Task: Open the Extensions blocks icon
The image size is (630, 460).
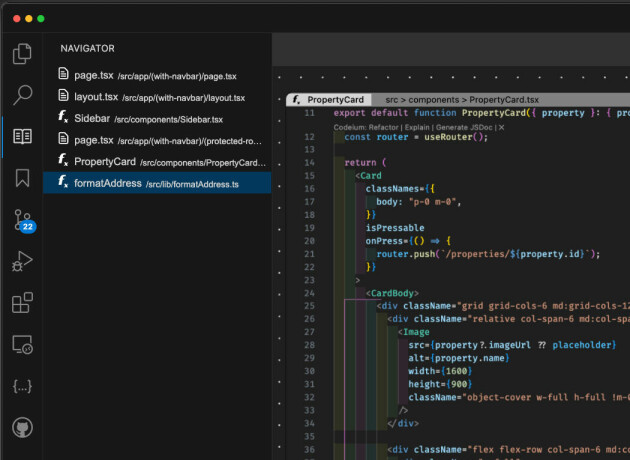Action: point(22,303)
